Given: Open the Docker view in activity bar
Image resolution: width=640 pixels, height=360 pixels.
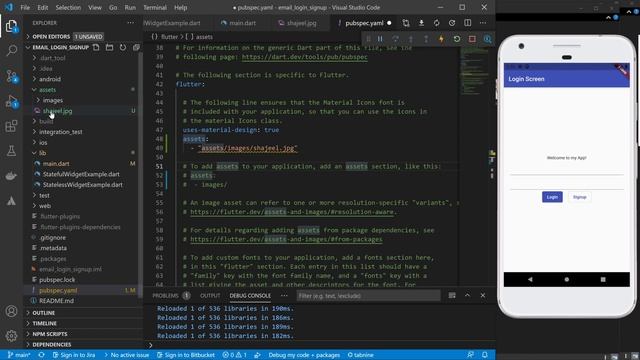Looking at the screenshot, I should pyautogui.click(x=11, y=176).
